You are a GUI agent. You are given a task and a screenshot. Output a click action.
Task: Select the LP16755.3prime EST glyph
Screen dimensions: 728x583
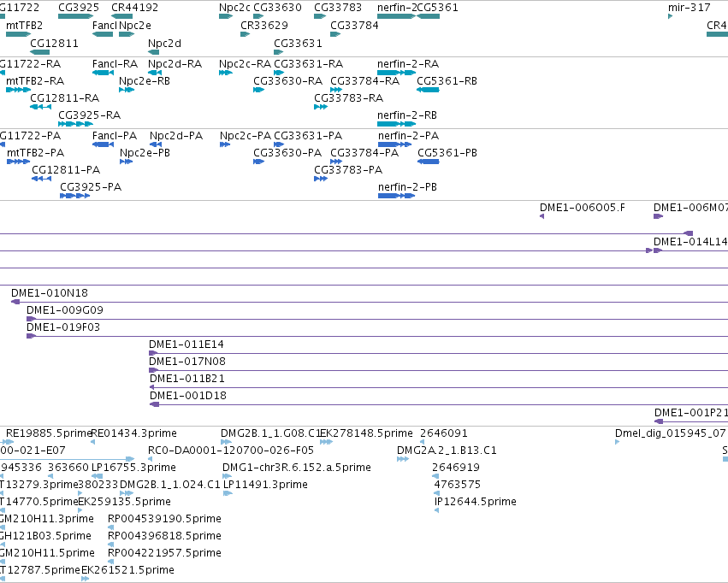coord(97,476)
